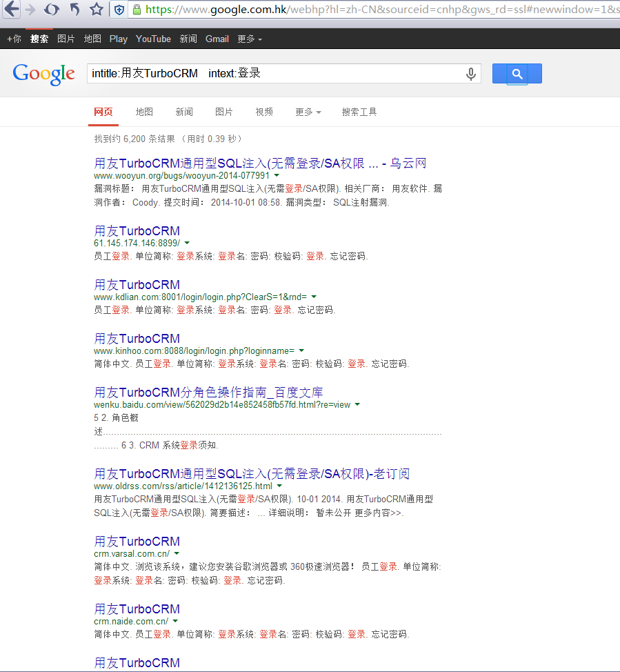Screen dimensions: 620x672
Task: Click the green padlock HTTPS icon
Action: point(137,10)
